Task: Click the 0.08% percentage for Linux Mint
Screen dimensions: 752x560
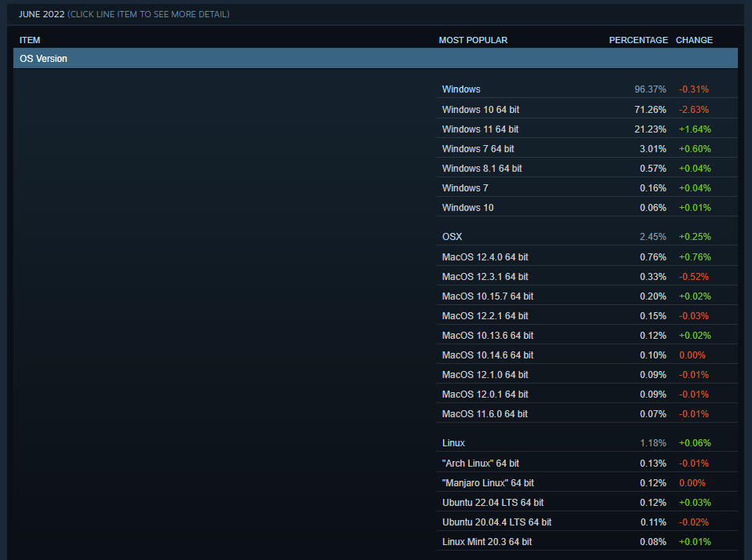Action: coord(652,542)
